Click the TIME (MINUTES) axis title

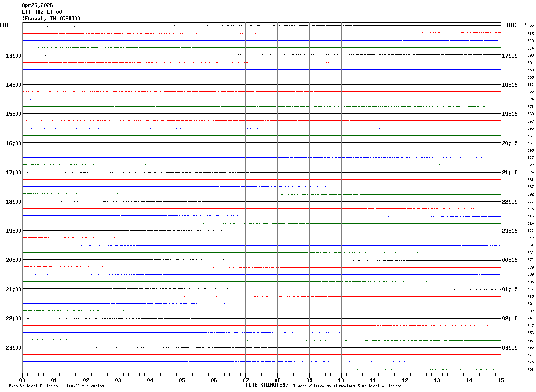pyautogui.click(x=267, y=385)
